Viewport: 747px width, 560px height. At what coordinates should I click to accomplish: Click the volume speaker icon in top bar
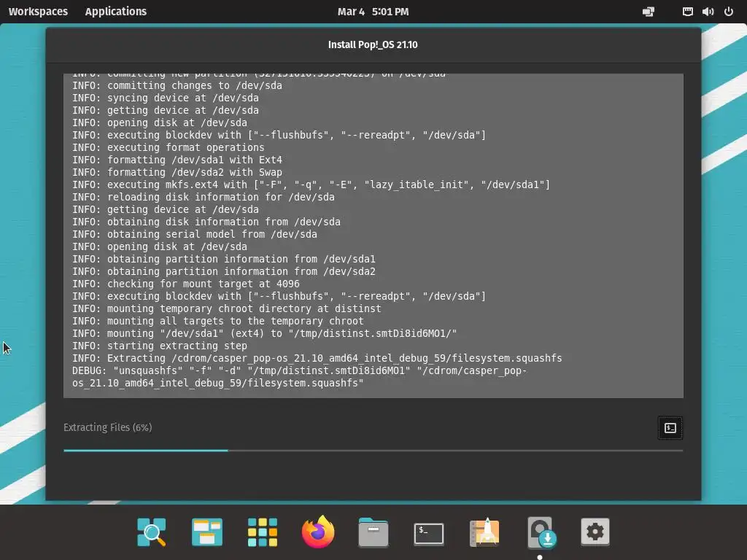(708, 12)
